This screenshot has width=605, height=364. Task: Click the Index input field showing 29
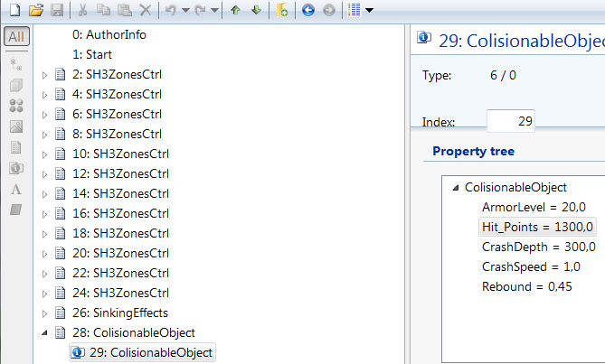click(511, 121)
